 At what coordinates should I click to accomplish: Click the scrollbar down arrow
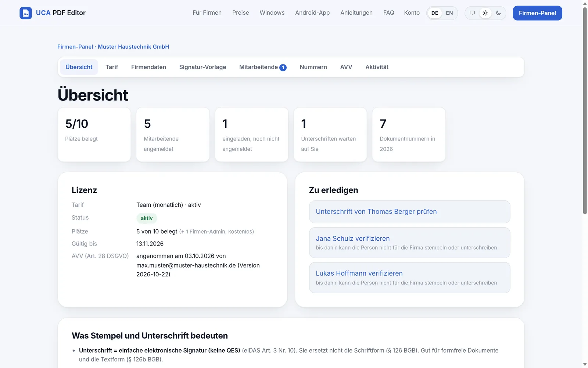pyautogui.click(x=585, y=364)
